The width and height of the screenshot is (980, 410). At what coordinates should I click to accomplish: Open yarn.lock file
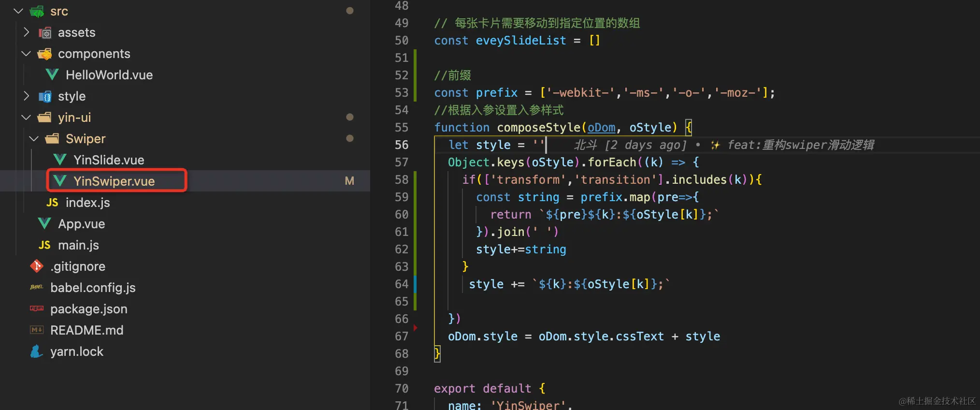tap(77, 351)
